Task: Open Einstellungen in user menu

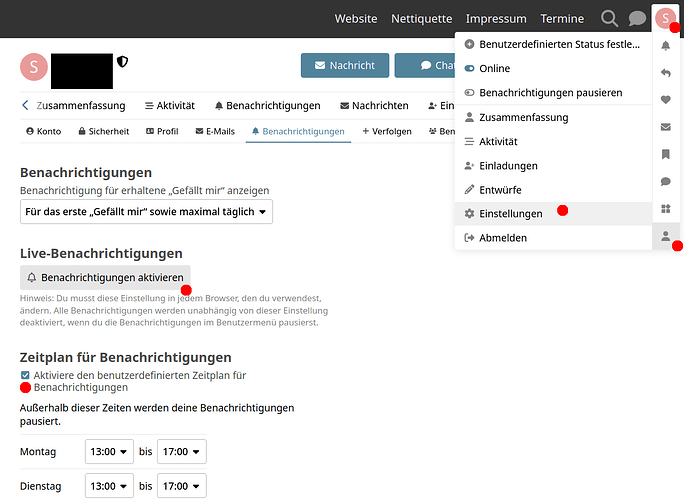Action: click(554, 214)
